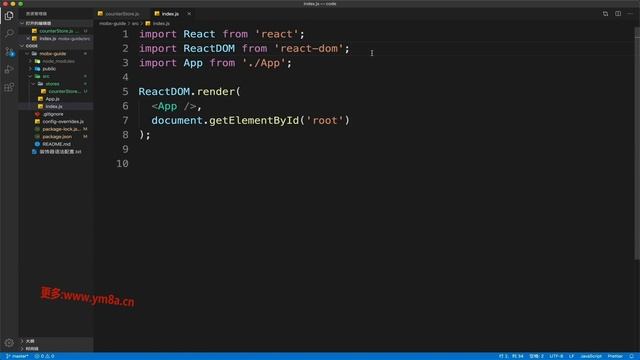
Task: Click the <App /> tag on line 6
Action: click(174, 106)
